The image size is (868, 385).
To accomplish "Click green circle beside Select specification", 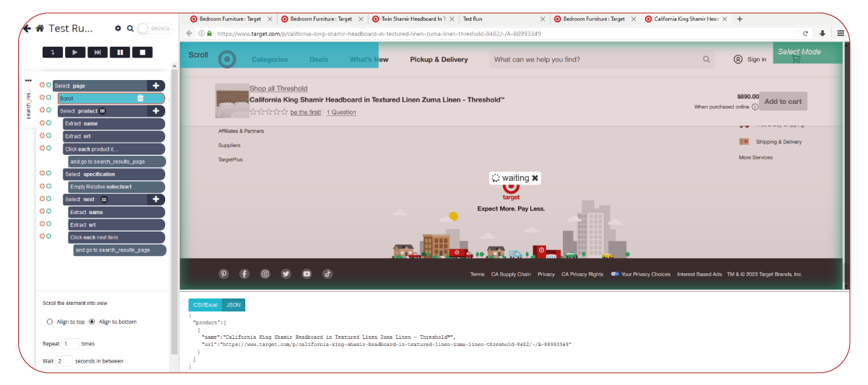I will coord(49,173).
